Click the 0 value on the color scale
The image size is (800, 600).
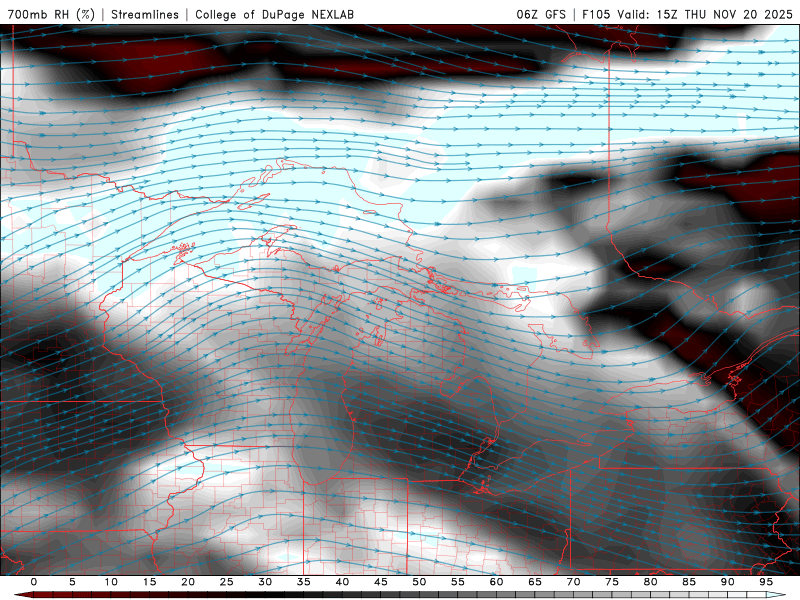(34, 582)
